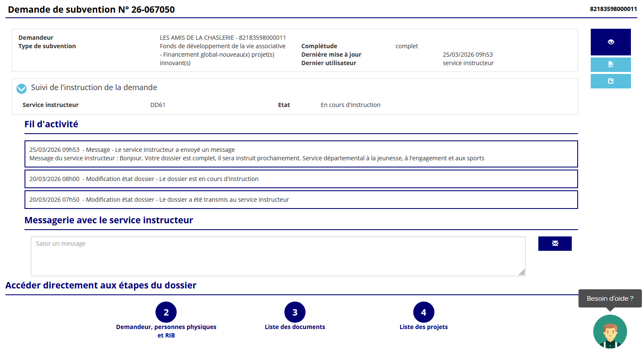
Task: Click the "Besoin d'aide ?" bubble
Action: [x=610, y=298]
